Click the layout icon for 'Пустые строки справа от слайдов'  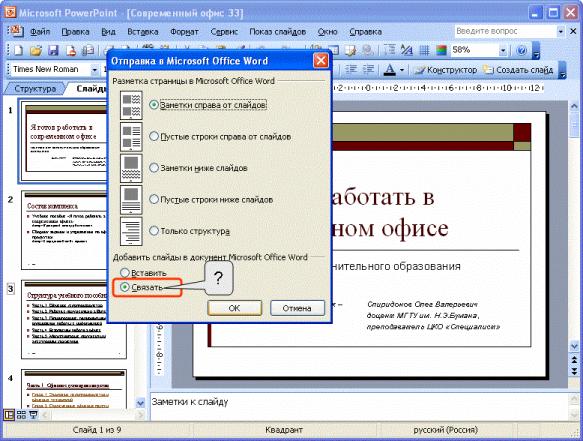[x=131, y=137]
